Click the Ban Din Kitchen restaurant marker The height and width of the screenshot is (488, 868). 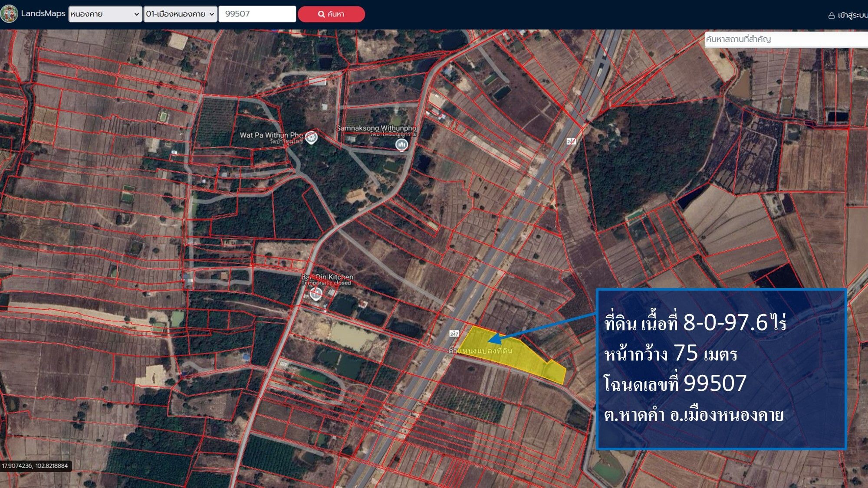tap(316, 294)
